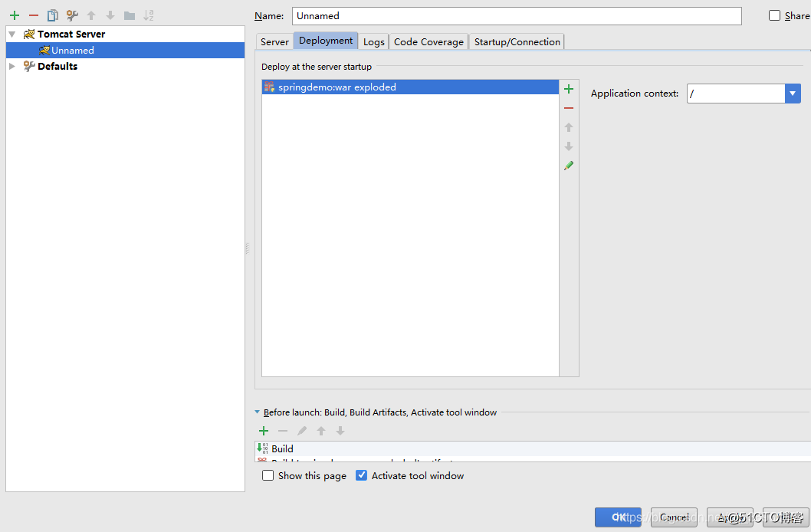Remove the deployment artifact with red minus

[x=569, y=108]
